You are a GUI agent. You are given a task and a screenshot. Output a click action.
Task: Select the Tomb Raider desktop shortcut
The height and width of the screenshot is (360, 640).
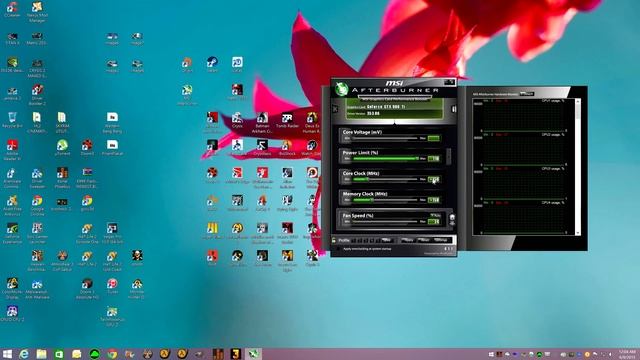click(x=287, y=120)
